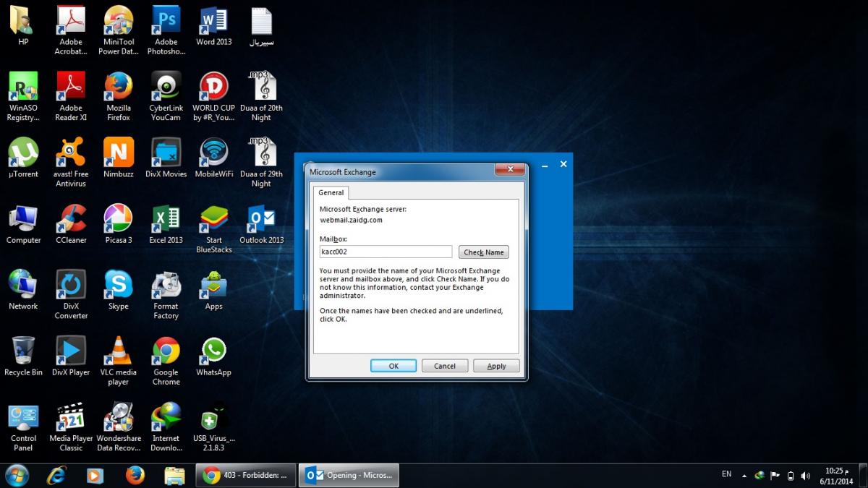Open WhatsApp desktop icon

click(x=214, y=356)
